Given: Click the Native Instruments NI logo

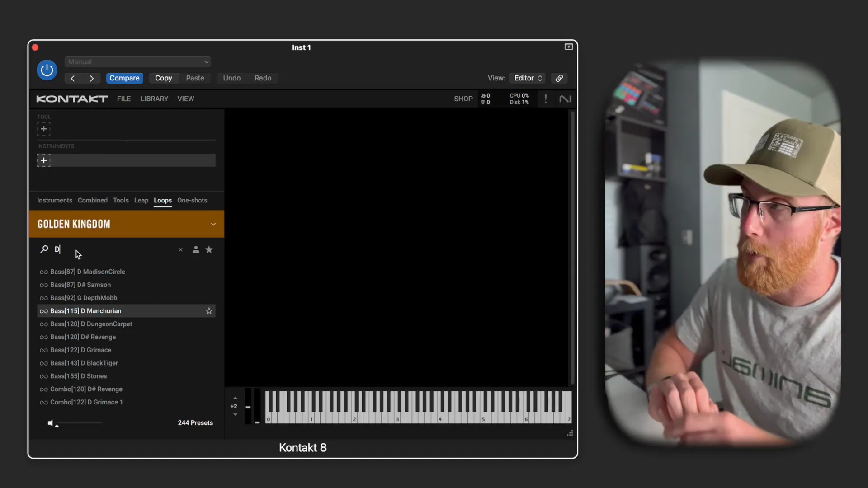Looking at the screenshot, I should (x=565, y=99).
